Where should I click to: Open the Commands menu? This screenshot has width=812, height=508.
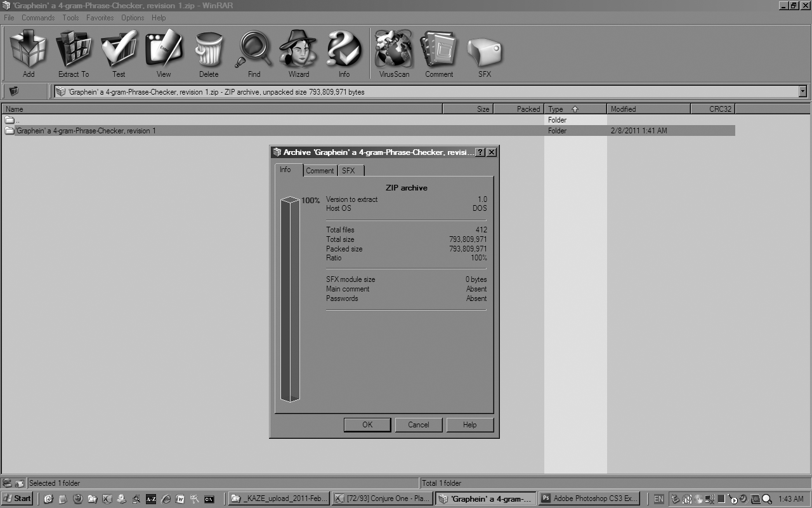[38, 18]
